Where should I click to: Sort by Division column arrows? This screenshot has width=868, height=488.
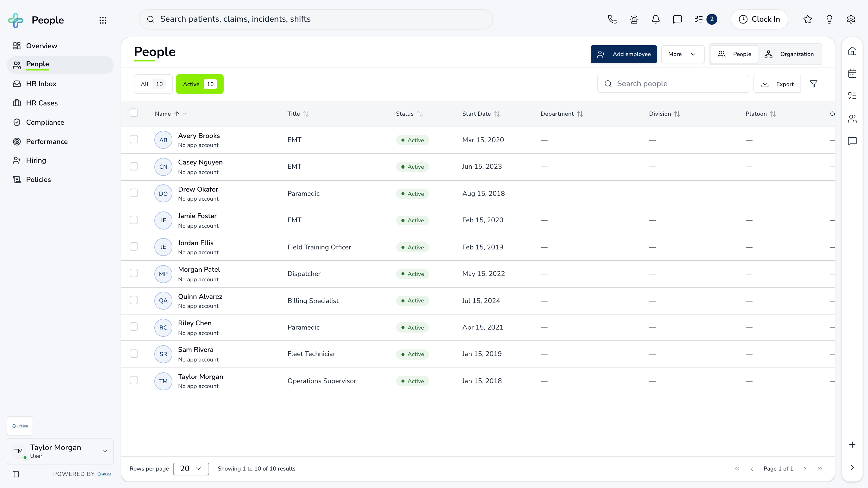pos(677,114)
